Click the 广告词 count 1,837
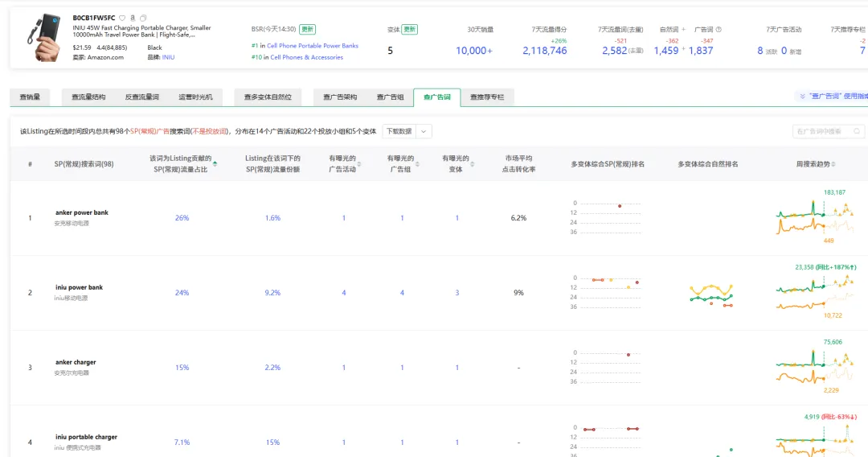This screenshot has height=457, width=868. (701, 51)
